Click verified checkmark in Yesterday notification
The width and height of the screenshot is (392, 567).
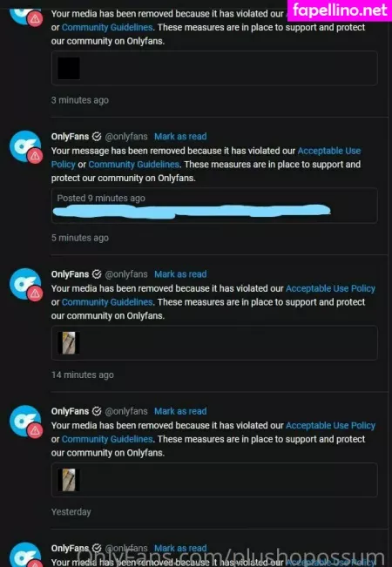pyautogui.click(x=97, y=411)
